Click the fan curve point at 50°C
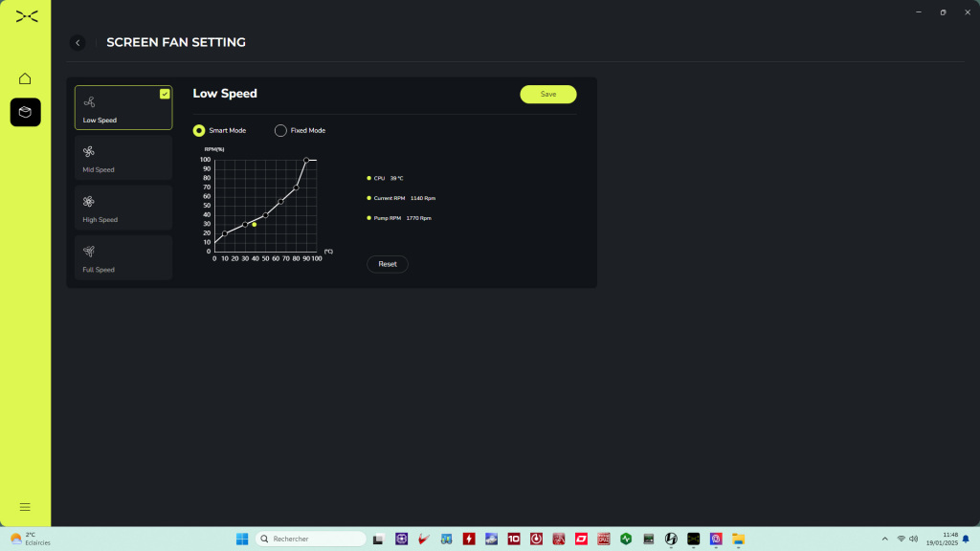 pyautogui.click(x=266, y=214)
